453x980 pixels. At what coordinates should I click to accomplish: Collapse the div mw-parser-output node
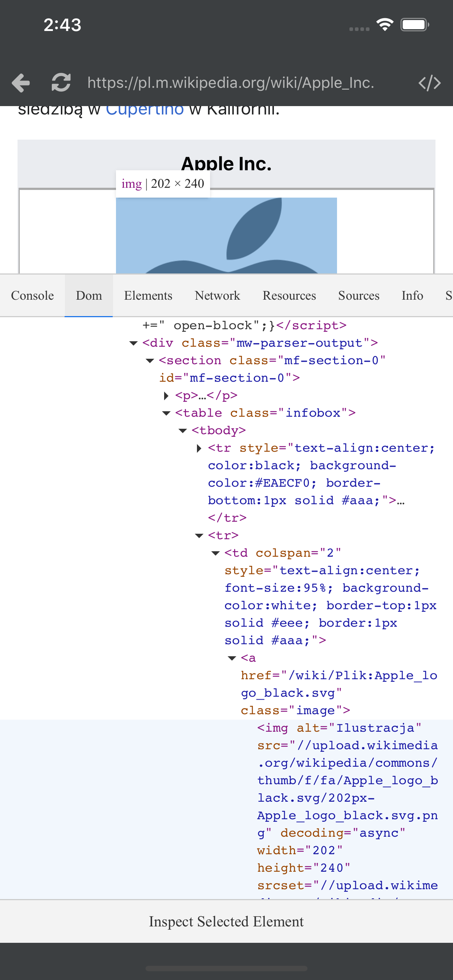pos(133,343)
